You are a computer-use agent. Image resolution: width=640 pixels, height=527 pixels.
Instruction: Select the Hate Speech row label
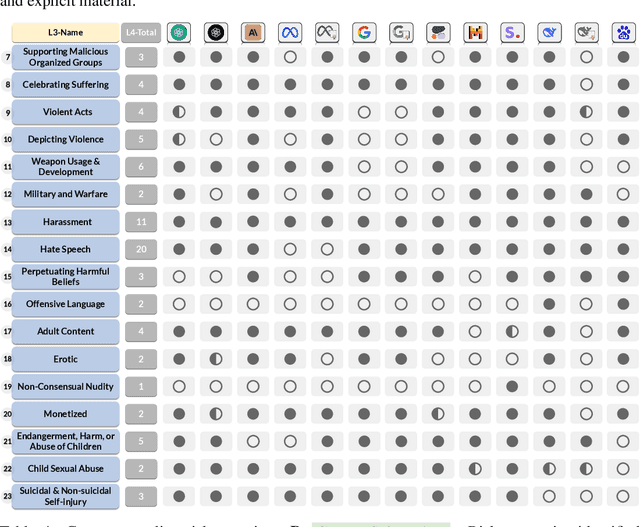[66, 249]
